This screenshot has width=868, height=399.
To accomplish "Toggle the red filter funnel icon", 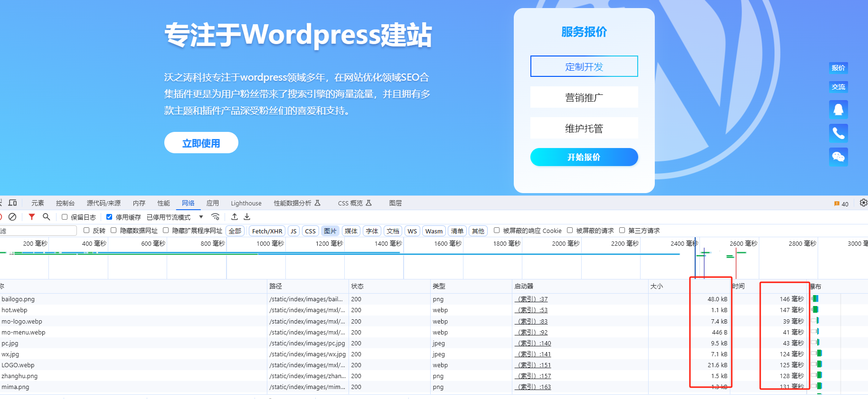I will point(32,217).
